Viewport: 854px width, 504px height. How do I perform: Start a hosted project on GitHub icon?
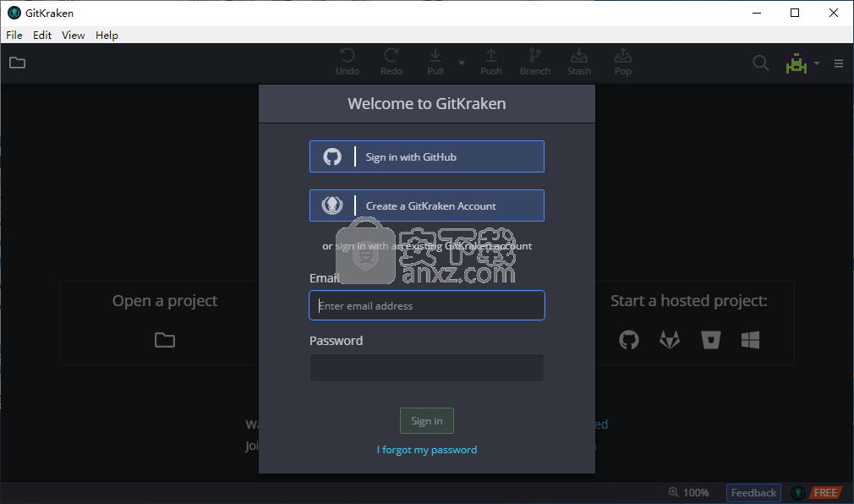(x=629, y=340)
